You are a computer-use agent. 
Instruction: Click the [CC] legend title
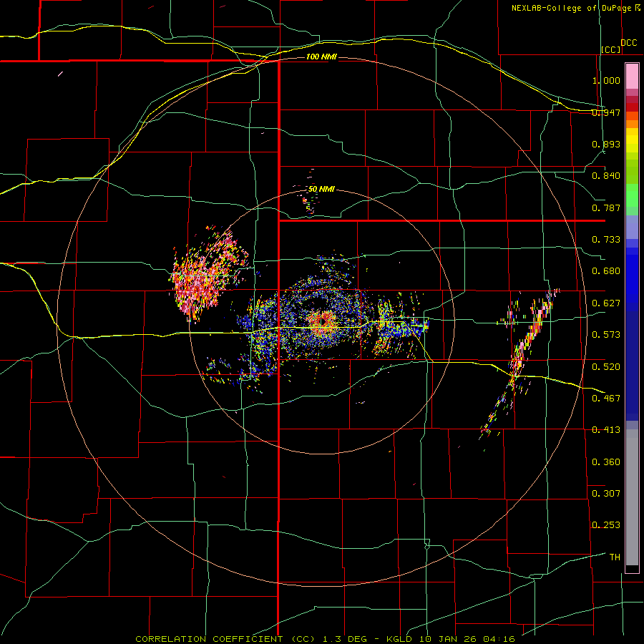611,49
